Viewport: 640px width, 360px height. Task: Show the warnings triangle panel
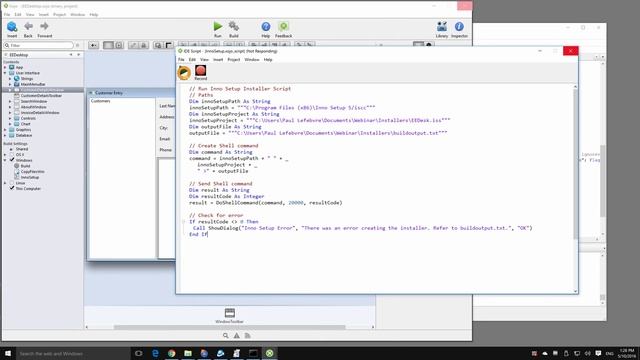[237, 336]
